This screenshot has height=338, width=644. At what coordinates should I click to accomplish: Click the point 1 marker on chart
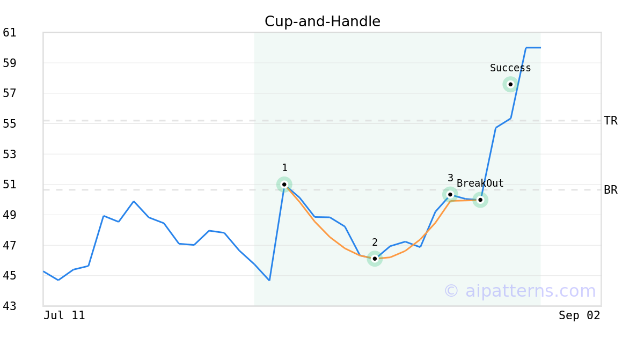(x=284, y=185)
